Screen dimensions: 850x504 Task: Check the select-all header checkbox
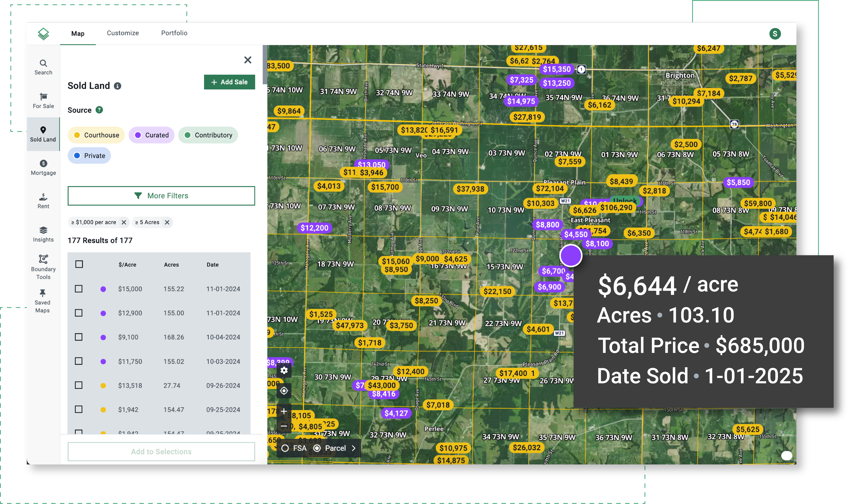(79, 264)
